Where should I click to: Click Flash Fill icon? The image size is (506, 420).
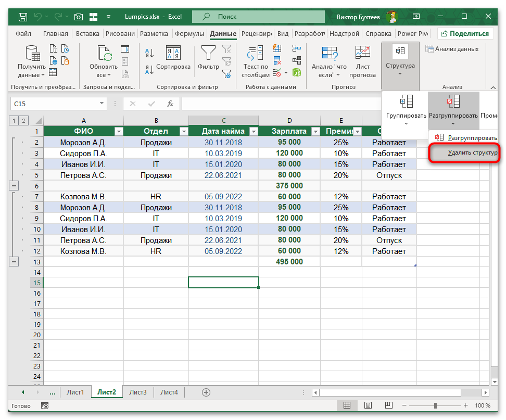(277, 48)
